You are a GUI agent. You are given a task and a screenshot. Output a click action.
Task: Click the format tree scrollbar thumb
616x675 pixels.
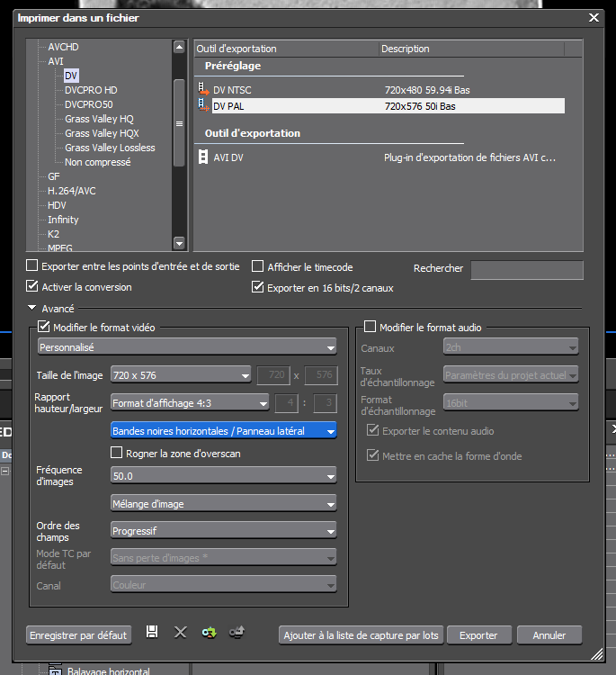(179, 123)
